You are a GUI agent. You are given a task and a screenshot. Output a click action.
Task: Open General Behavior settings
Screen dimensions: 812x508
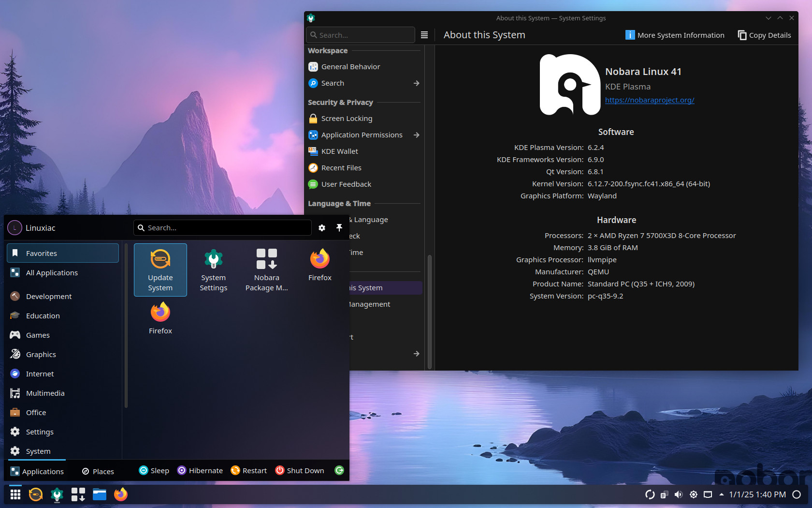pyautogui.click(x=364, y=67)
